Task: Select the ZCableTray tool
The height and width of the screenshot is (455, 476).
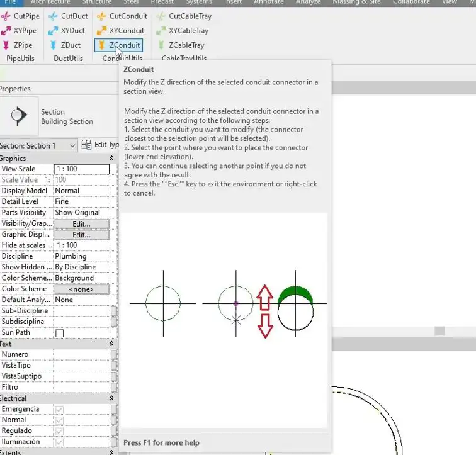Action: 181,45
